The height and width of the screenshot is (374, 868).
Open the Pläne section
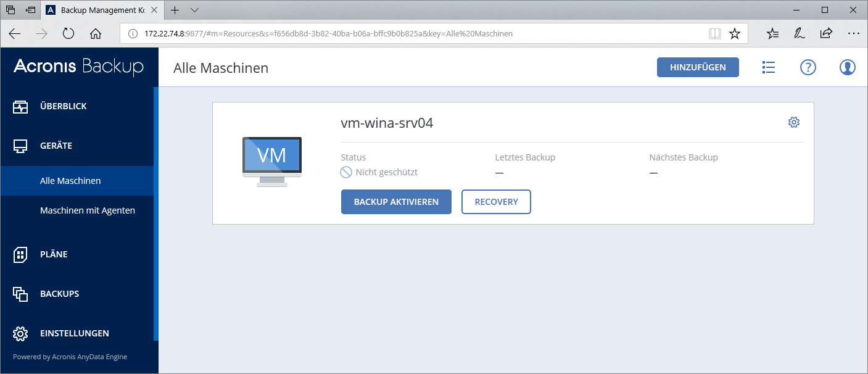pos(54,254)
